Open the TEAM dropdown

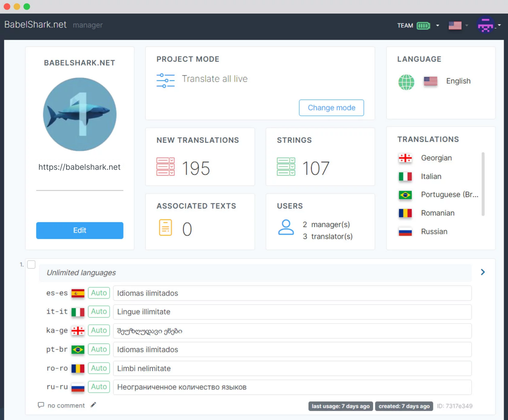[x=437, y=26]
